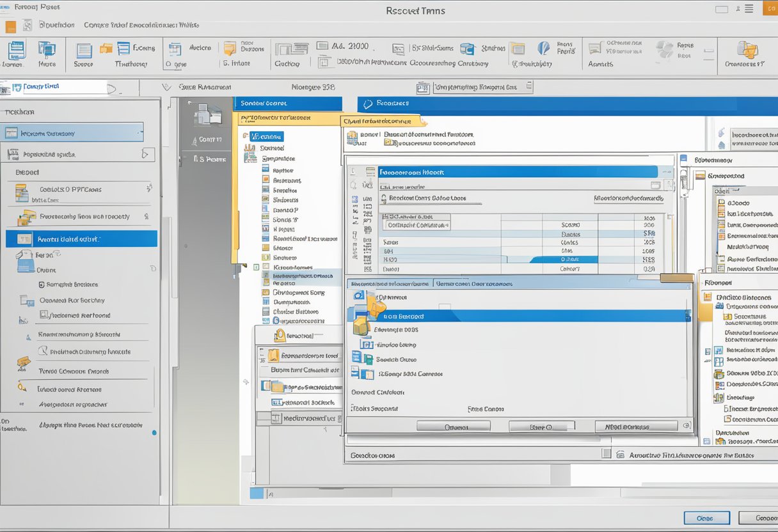Click the magnifying glass search icon in the dialog

pyautogui.click(x=383, y=198)
